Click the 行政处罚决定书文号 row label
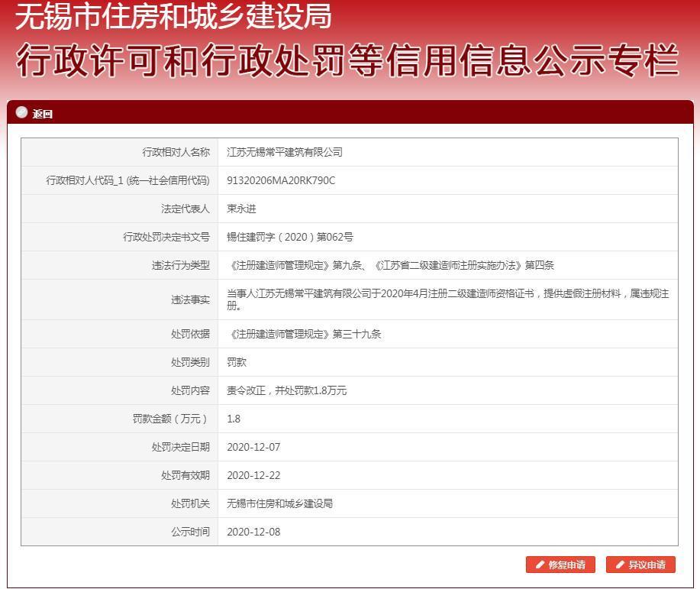 pyautogui.click(x=166, y=237)
